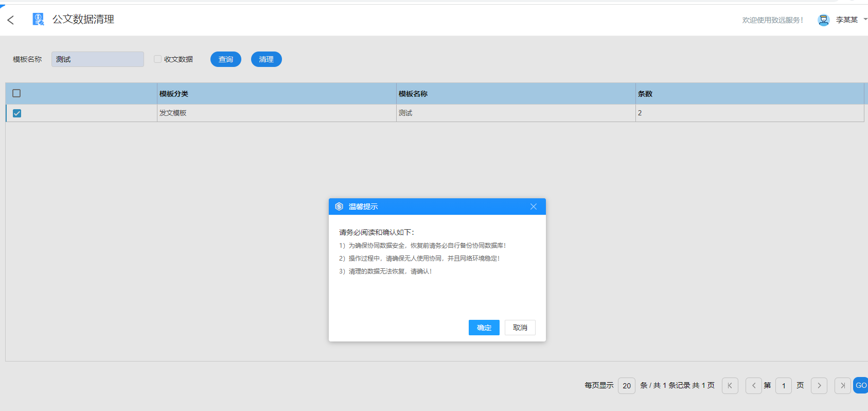
Task: Click the 模板名称 input field
Action: coord(98,59)
